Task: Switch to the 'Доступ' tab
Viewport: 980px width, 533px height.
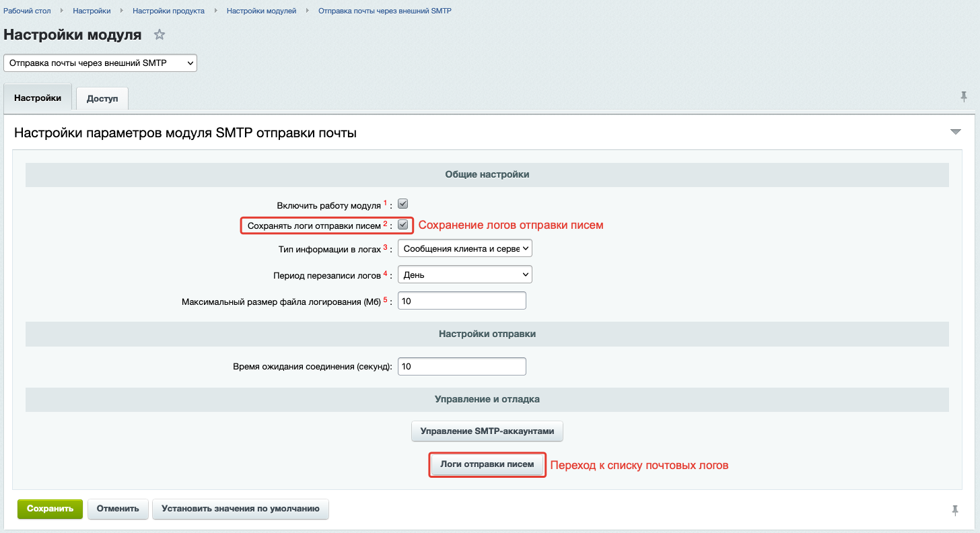Action: click(x=102, y=98)
